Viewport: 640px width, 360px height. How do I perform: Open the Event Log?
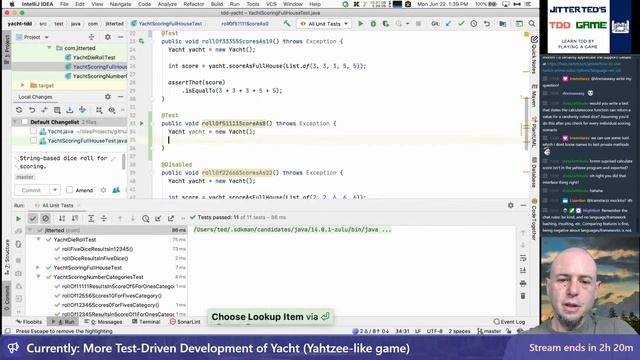(x=509, y=322)
